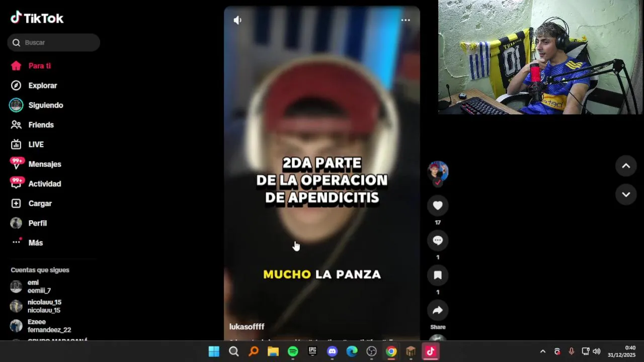Open the video three-dots options menu

[x=406, y=20]
